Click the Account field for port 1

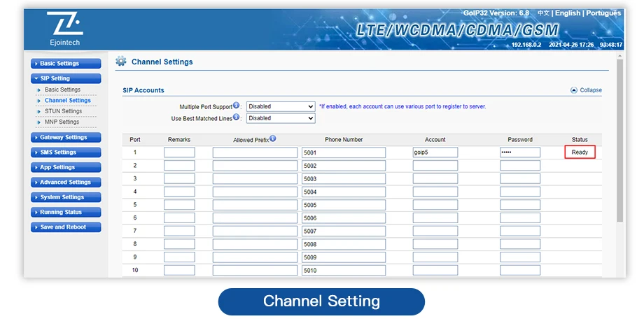(x=435, y=152)
